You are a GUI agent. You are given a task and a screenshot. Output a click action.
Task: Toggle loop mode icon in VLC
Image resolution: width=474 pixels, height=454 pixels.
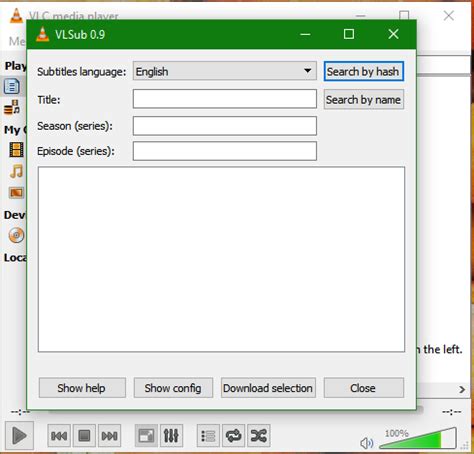[233, 435]
